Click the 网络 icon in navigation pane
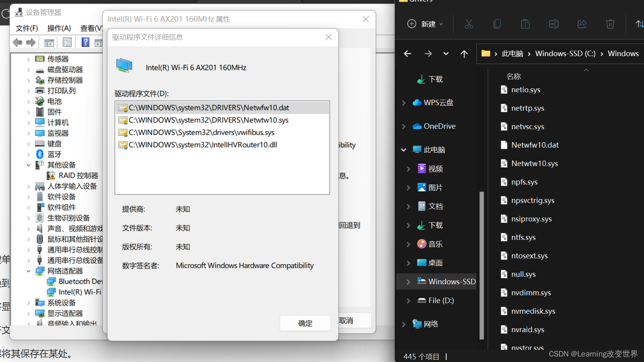Screen dimensions: 644x362 click(417, 324)
